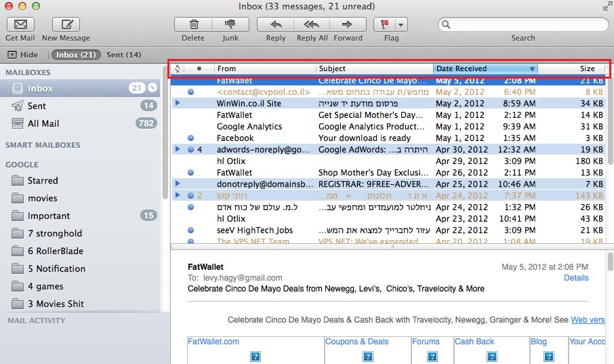614x364 pixels.
Task: Sort by Date Received column header
Action: click(485, 68)
